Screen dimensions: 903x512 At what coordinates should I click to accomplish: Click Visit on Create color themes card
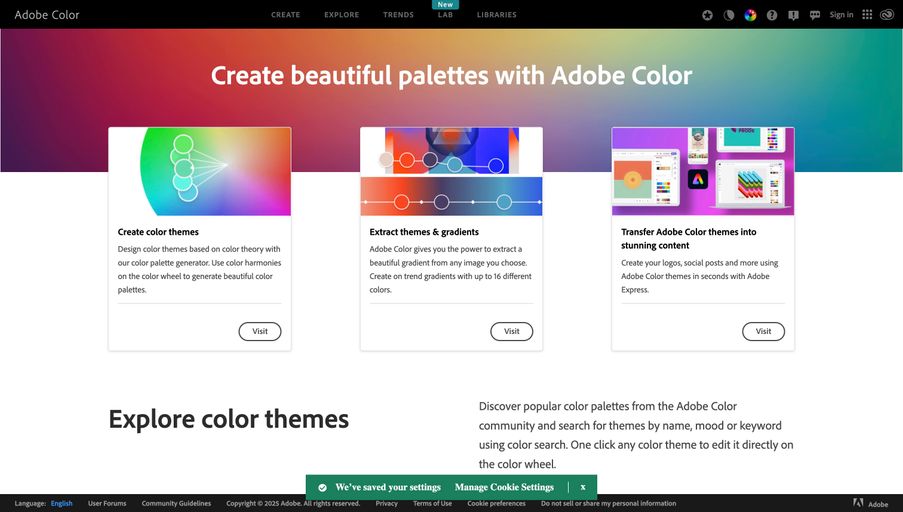pyautogui.click(x=260, y=331)
